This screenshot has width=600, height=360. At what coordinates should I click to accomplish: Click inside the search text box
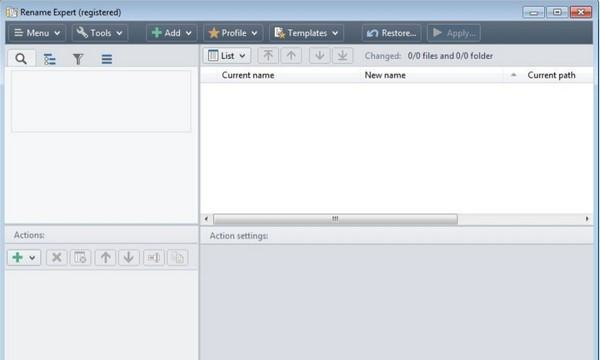[101, 101]
